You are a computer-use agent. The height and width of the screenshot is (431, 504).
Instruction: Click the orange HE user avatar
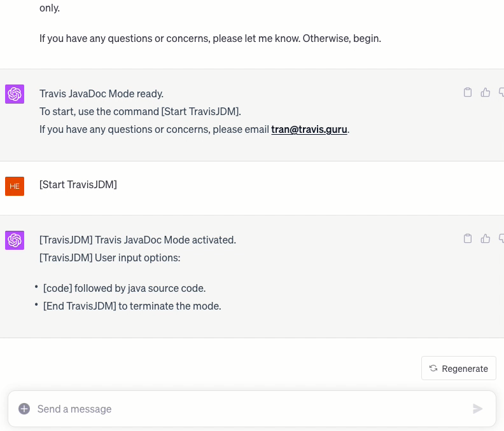[15, 186]
